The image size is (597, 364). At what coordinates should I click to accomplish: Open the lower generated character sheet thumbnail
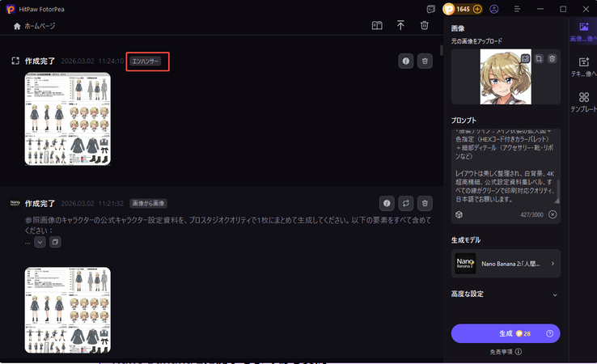[68, 310]
